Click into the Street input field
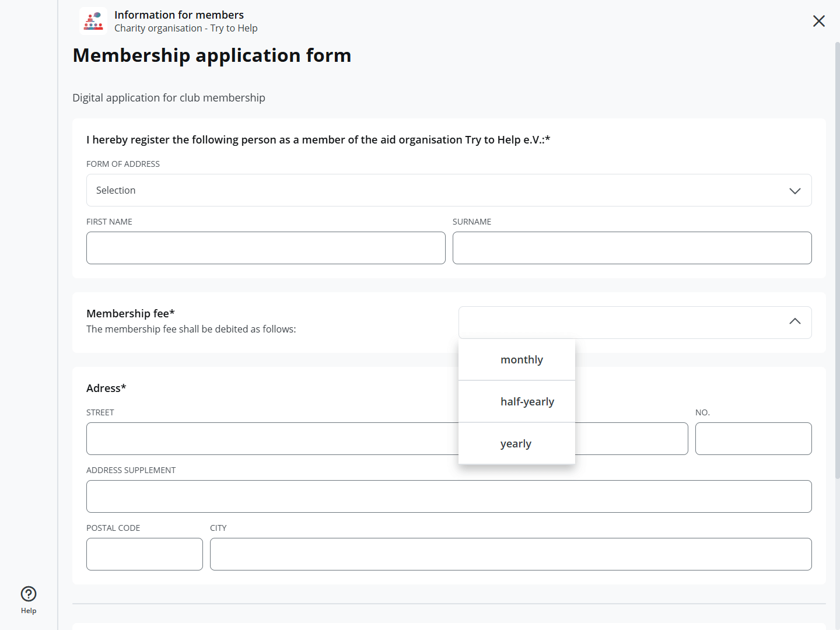The width and height of the screenshot is (840, 630). 272,439
